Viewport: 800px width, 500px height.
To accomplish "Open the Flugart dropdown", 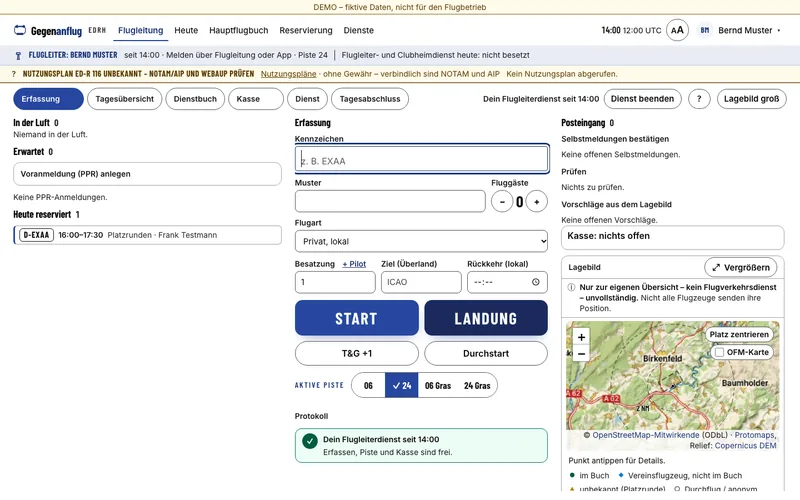I will click(421, 241).
